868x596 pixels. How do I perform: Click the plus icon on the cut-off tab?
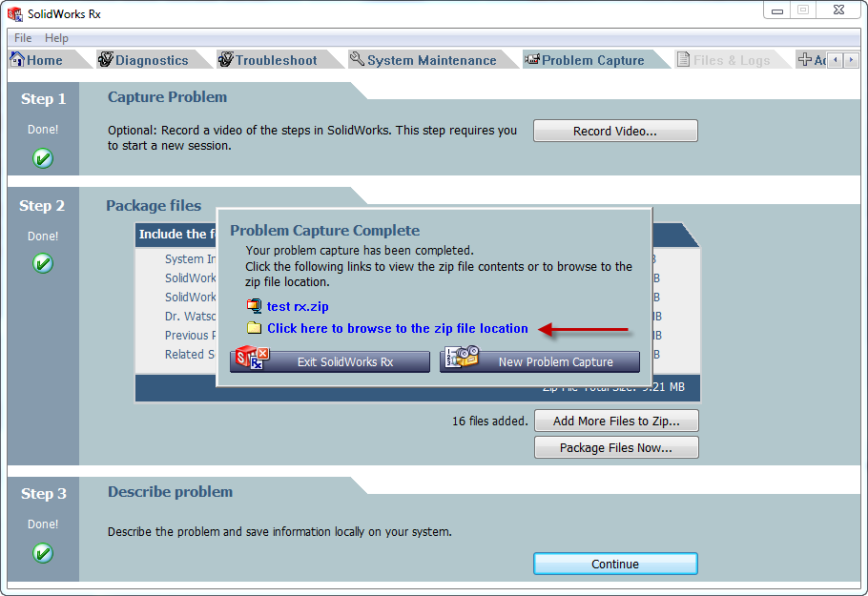pos(805,59)
